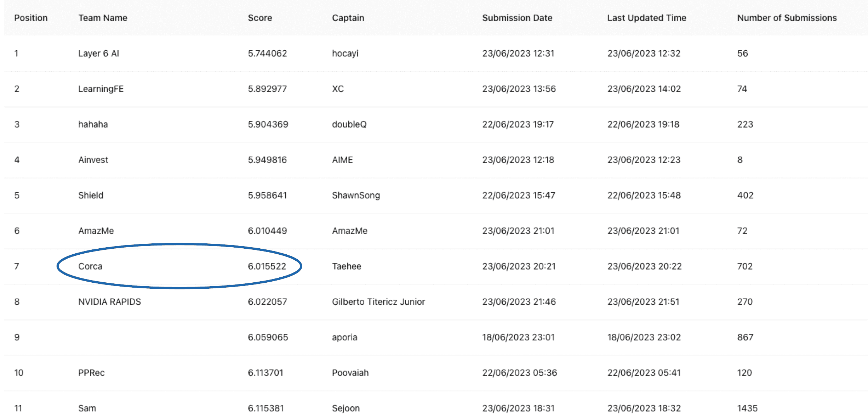Select the PPRec team entry
This screenshot has width=868, height=418.
(91, 373)
